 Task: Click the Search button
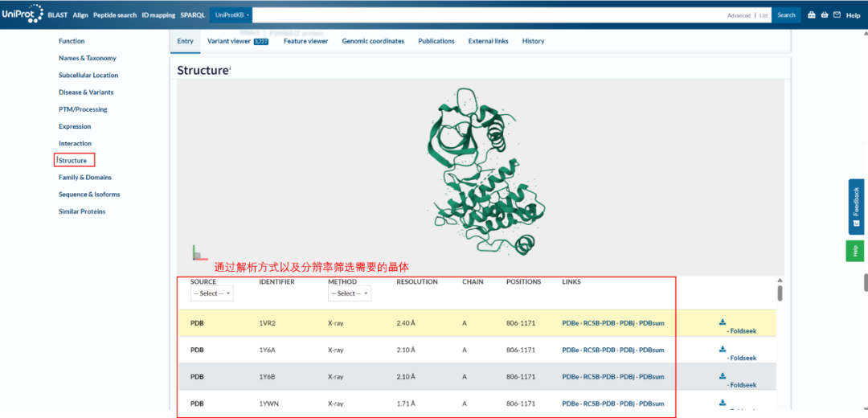tap(786, 15)
